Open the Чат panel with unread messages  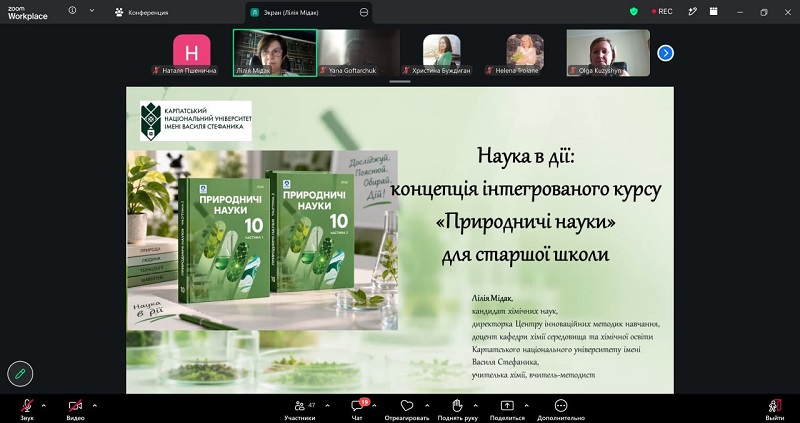click(x=357, y=409)
